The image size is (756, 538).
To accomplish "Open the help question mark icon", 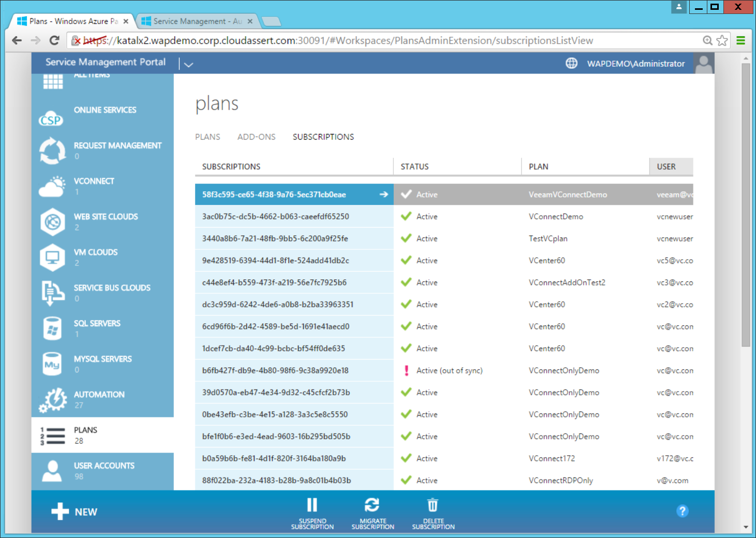I will click(x=682, y=511).
